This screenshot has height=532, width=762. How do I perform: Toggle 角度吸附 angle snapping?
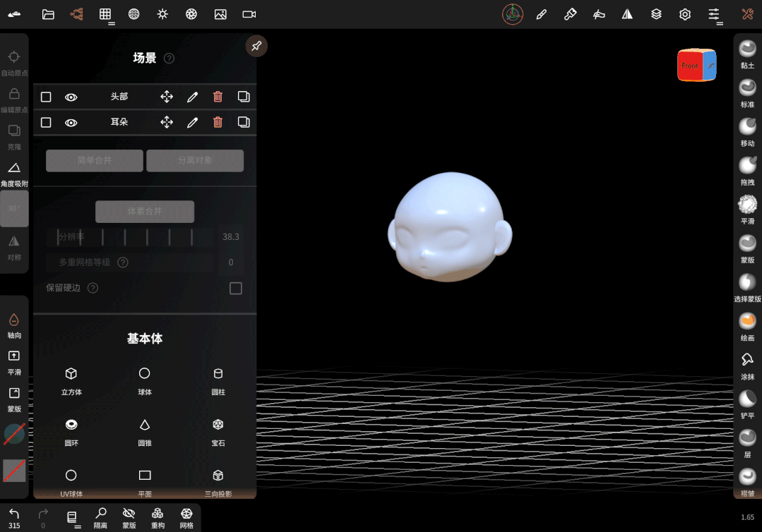click(x=14, y=174)
